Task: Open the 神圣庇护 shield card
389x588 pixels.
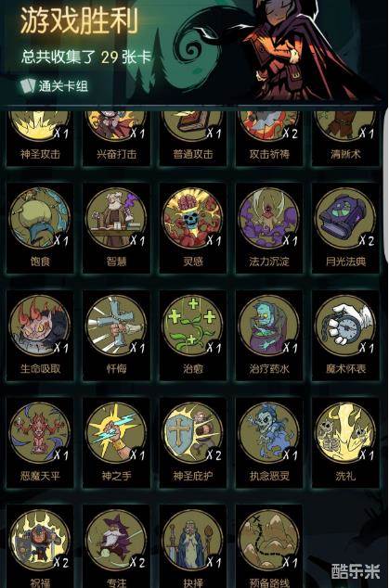Action: click(x=192, y=442)
